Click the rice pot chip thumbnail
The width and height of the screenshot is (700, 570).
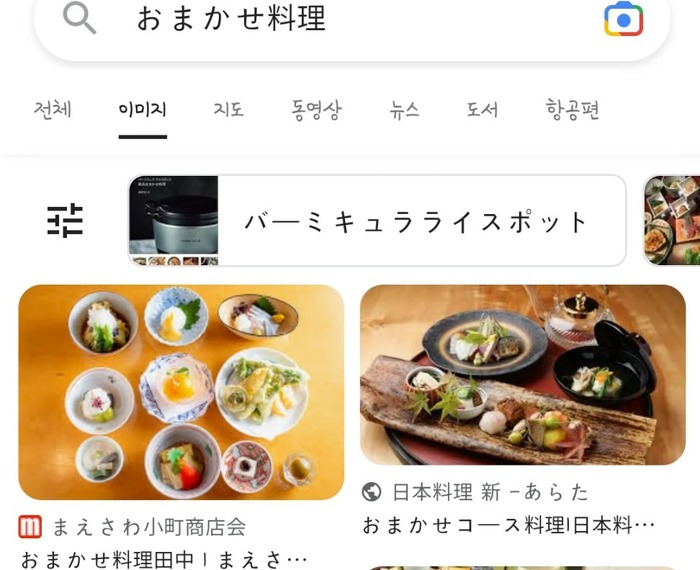pos(174,221)
